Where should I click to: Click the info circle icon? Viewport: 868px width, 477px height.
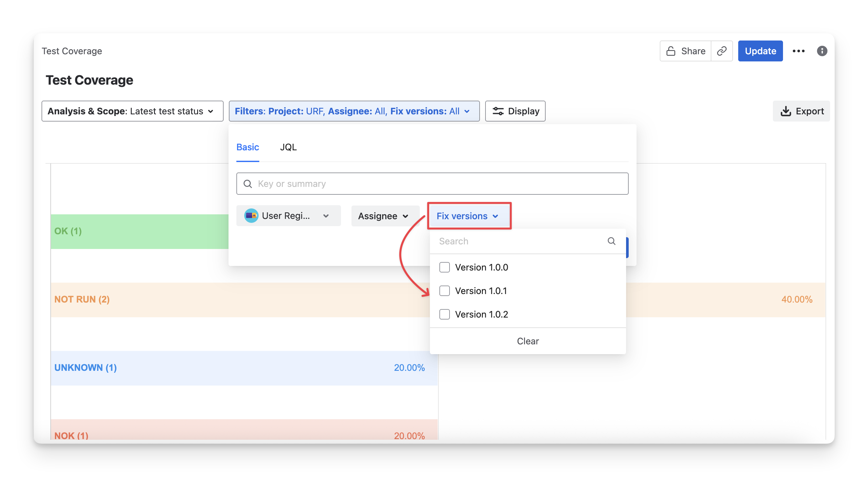[822, 51]
